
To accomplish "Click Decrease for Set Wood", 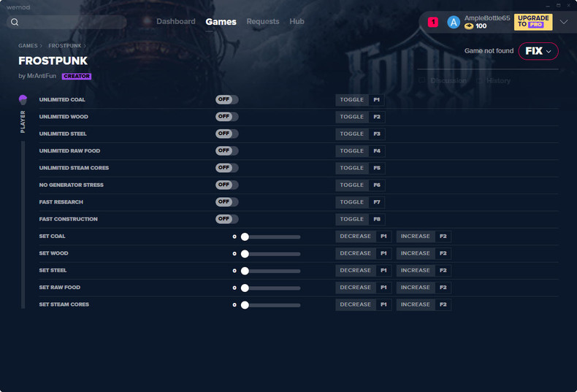I will [364, 253].
